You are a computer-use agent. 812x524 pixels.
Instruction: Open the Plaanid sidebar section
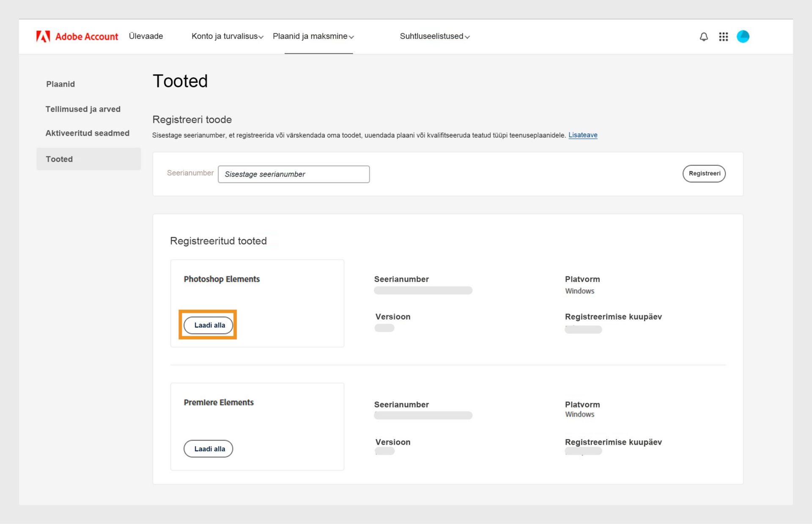coord(60,84)
